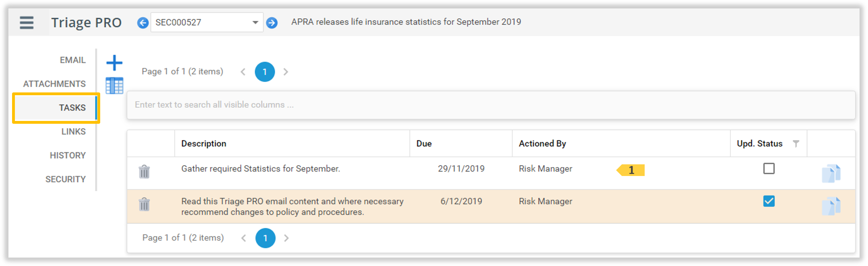
Task: Open the HISTORY tab
Action: [68, 156]
